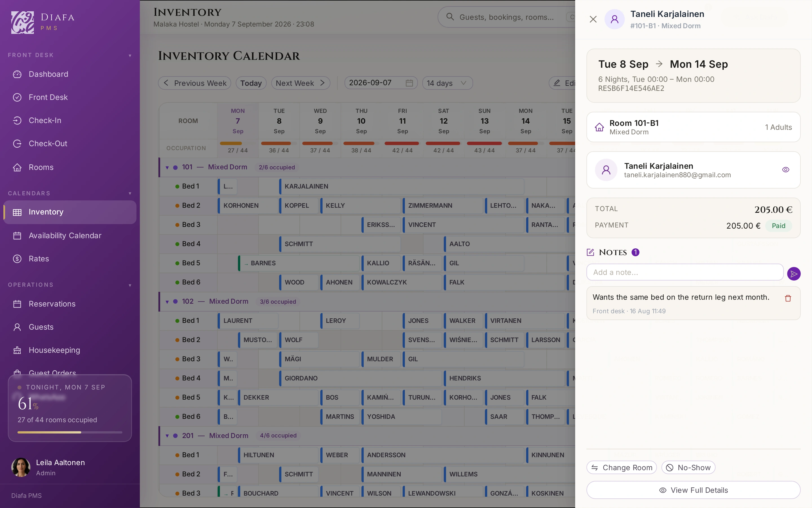Screen dimensions: 812x508
Task: Open Leila Aaltonen user profile
Action: click(70, 467)
